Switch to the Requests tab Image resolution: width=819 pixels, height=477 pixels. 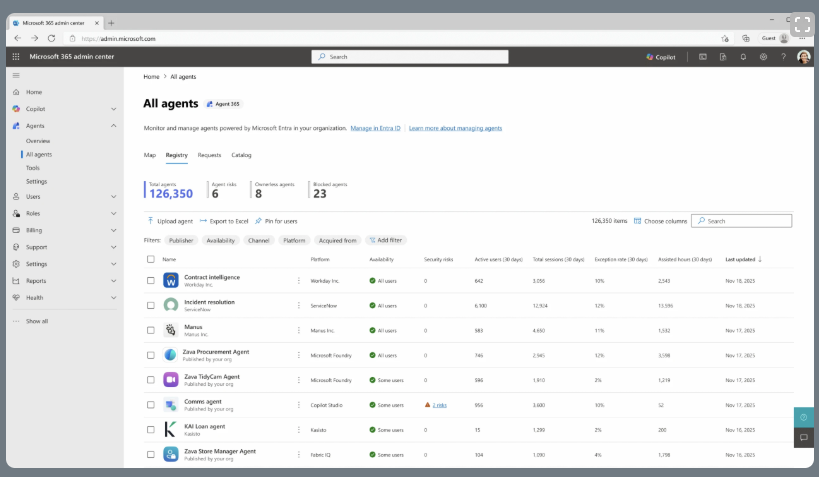(209, 155)
